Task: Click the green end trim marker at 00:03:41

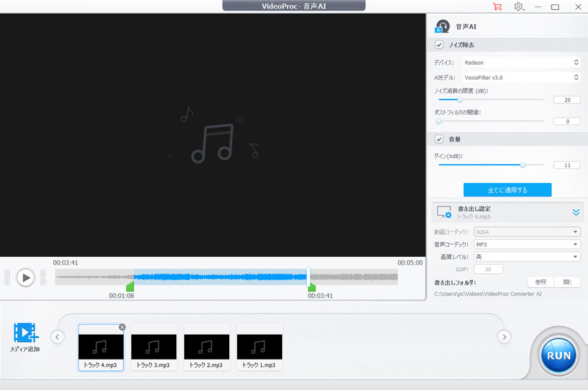Action: (x=312, y=287)
